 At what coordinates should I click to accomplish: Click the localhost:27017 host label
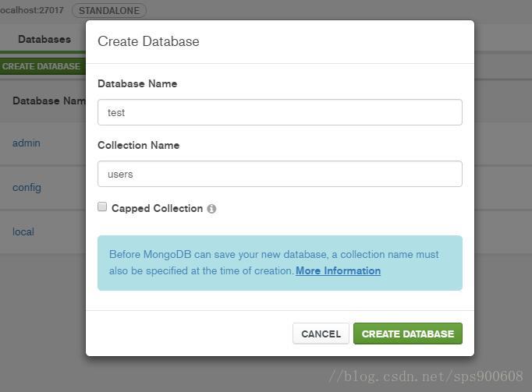click(x=31, y=10)
